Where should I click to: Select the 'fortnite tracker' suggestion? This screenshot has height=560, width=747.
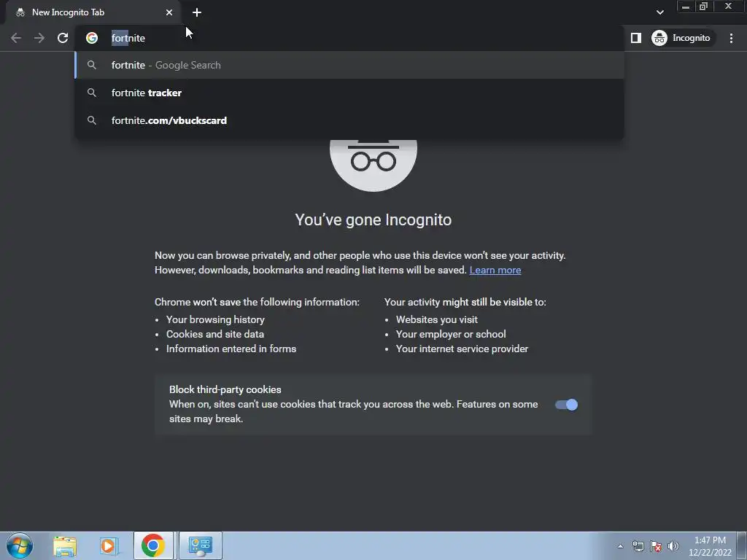click(349, 93)
